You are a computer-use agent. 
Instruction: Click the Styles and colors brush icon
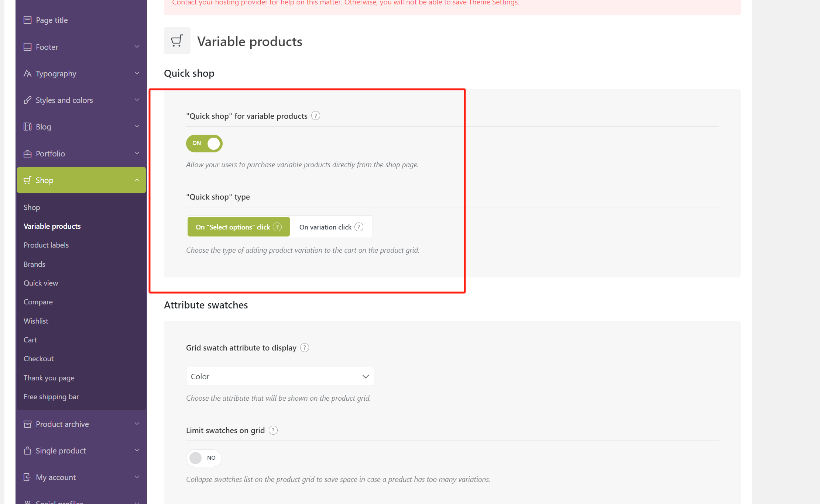(x=27, y=100)
